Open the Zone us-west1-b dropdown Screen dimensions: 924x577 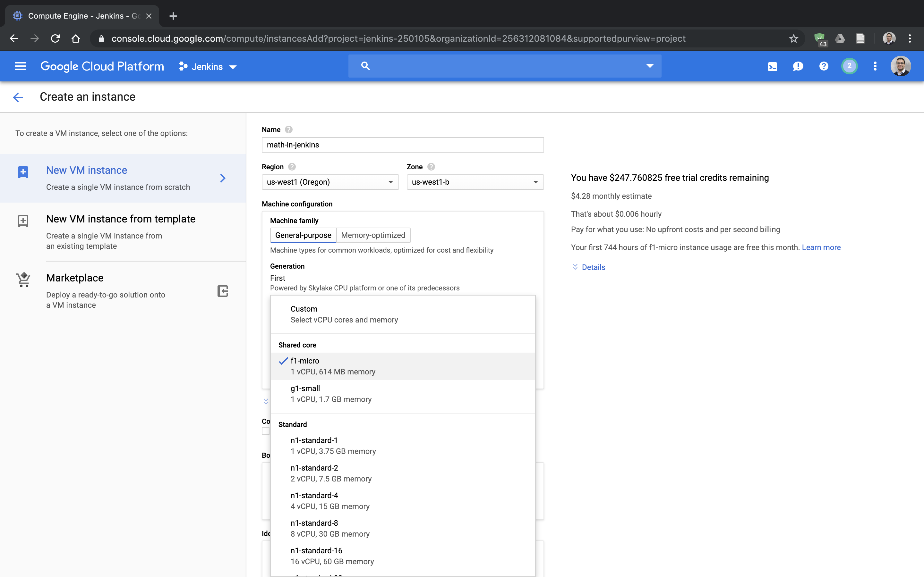(475, 182)
